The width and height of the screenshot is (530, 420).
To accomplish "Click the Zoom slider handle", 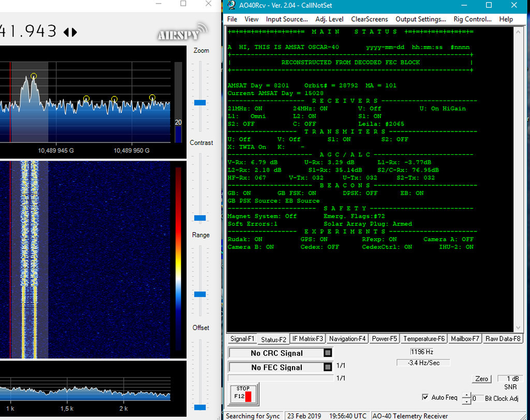I will point(200,103).
